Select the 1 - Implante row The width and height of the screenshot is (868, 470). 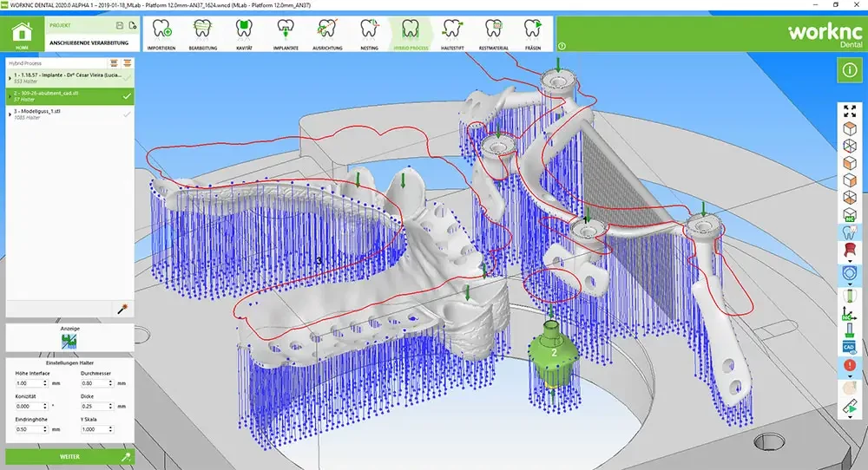69,78
